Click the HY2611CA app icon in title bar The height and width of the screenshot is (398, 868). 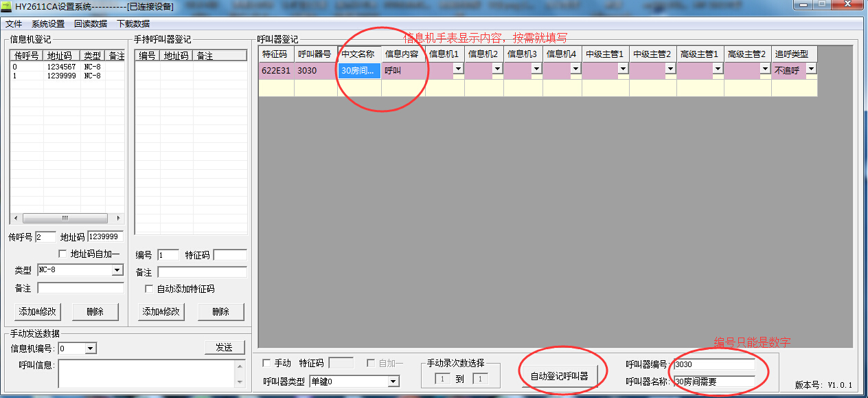click(7, 6)
